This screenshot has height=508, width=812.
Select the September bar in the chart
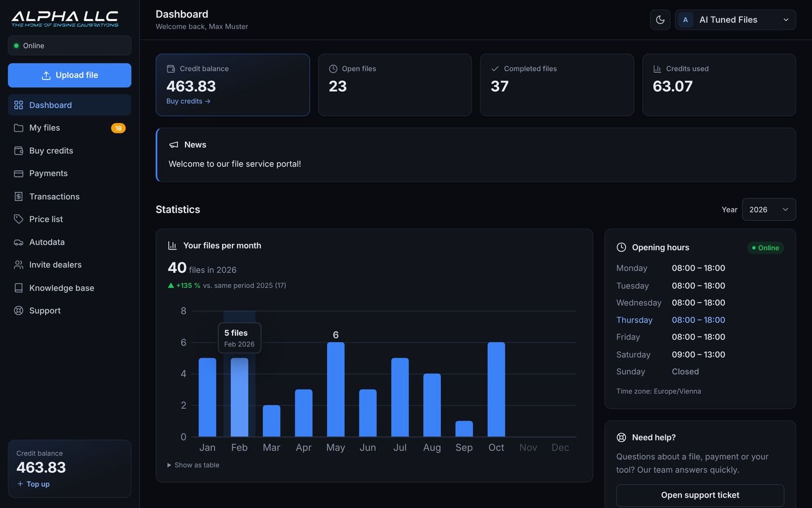click(x=464, y=429)
